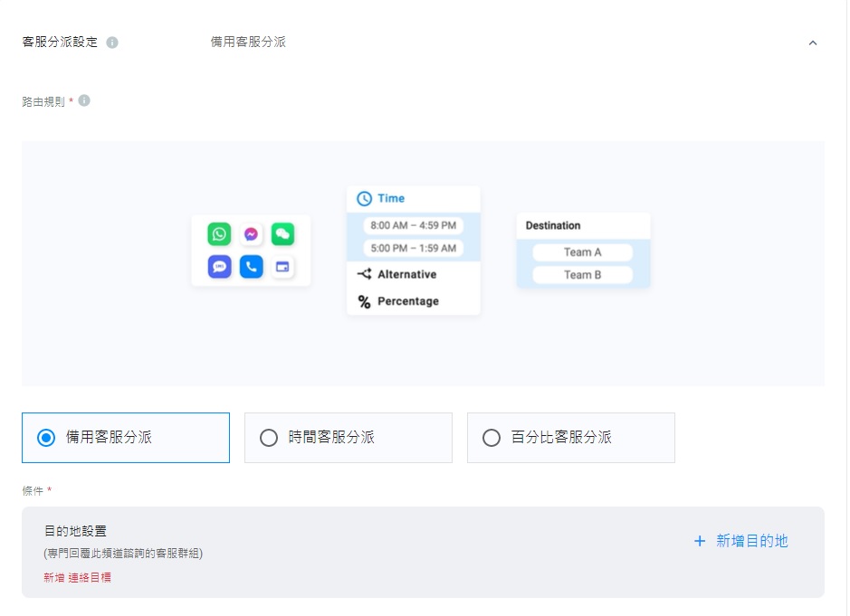Click the 5:00 PM – 1:59 AM time slot
850x616 pixels.
[413, 248]
